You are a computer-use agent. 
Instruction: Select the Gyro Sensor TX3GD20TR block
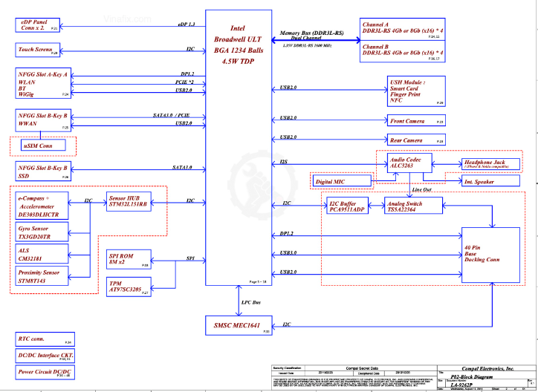(42, 232)
